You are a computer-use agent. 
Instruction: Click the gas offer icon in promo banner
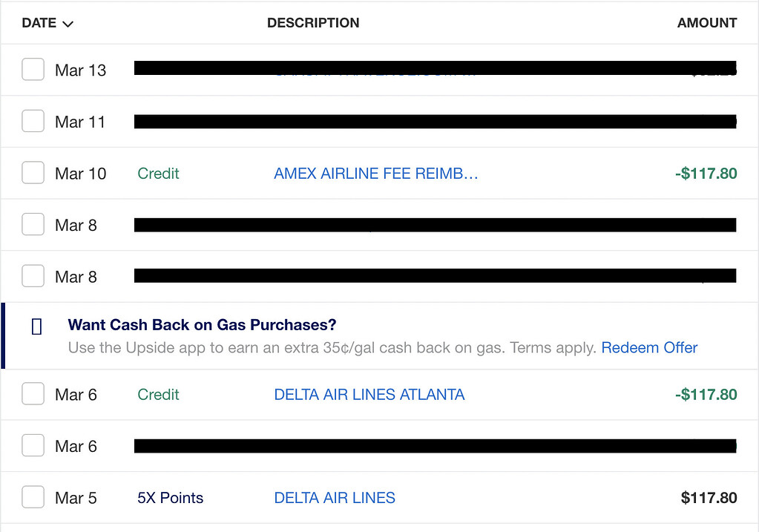[x=37, y=326]
